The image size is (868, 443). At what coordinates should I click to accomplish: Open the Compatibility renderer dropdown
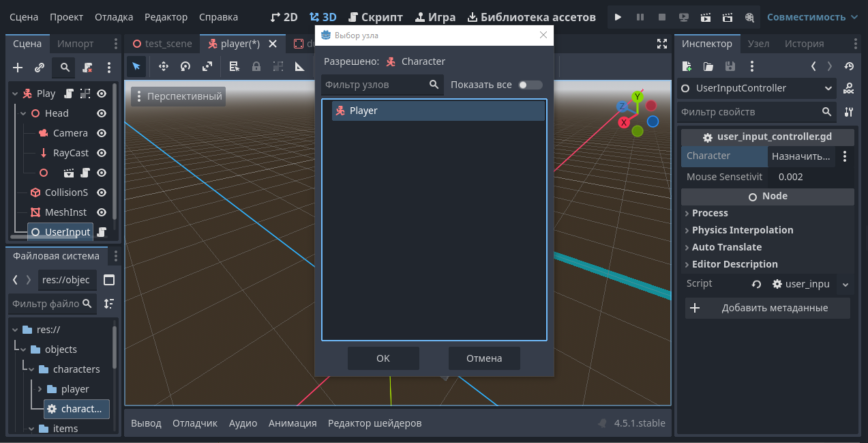(x=812, y=17)
